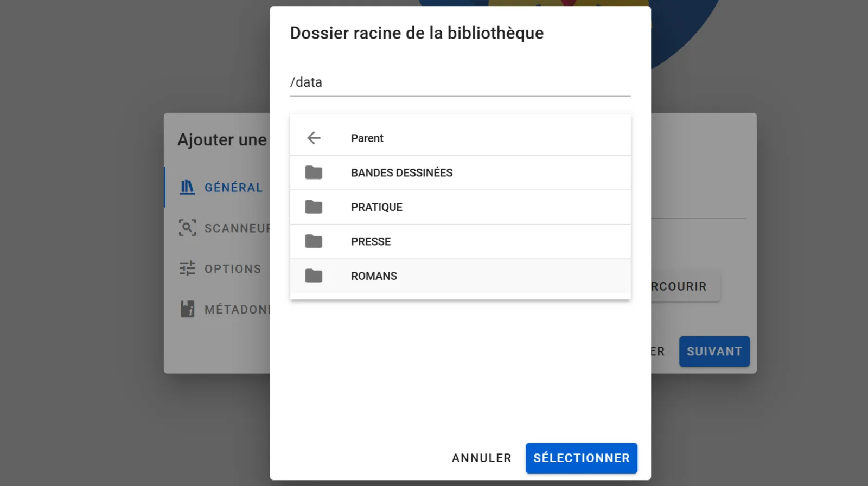The width and height of the screenshot is (868, 486).
Task: Click the back arrow icon beside Parent
Action: 314,138
